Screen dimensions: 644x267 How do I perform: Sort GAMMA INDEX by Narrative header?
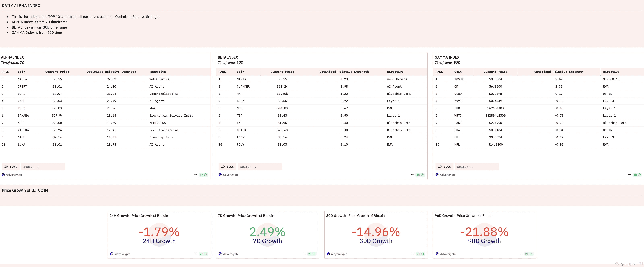611,72
